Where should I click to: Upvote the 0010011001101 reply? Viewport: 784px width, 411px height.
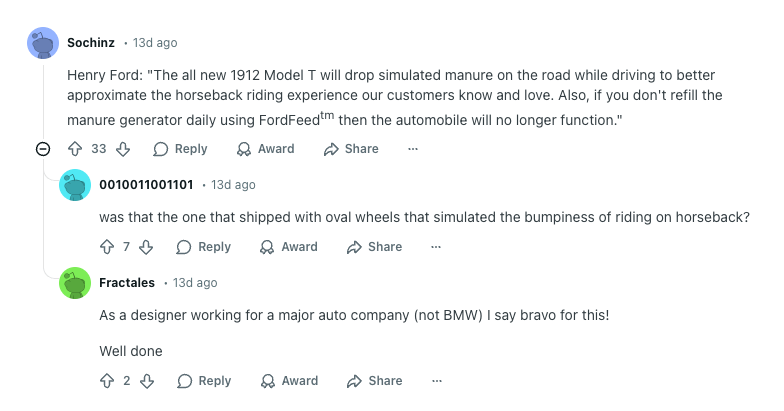click(107, 247)
